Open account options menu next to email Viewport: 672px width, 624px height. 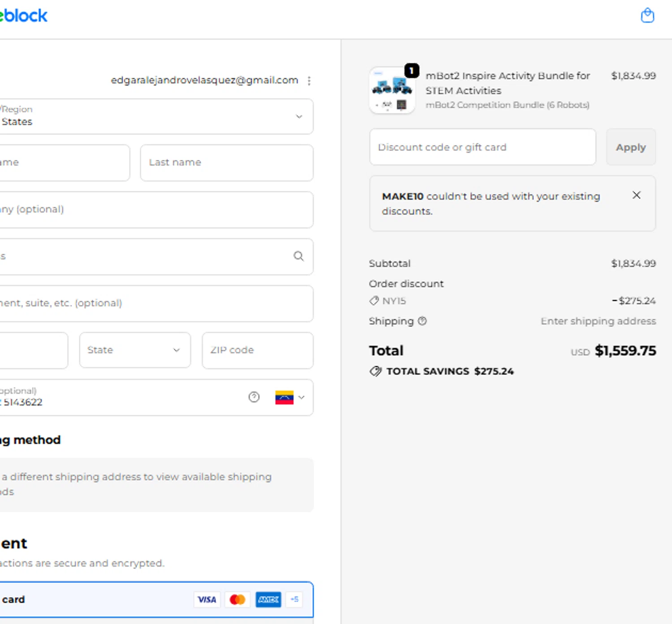click(309, 81)
